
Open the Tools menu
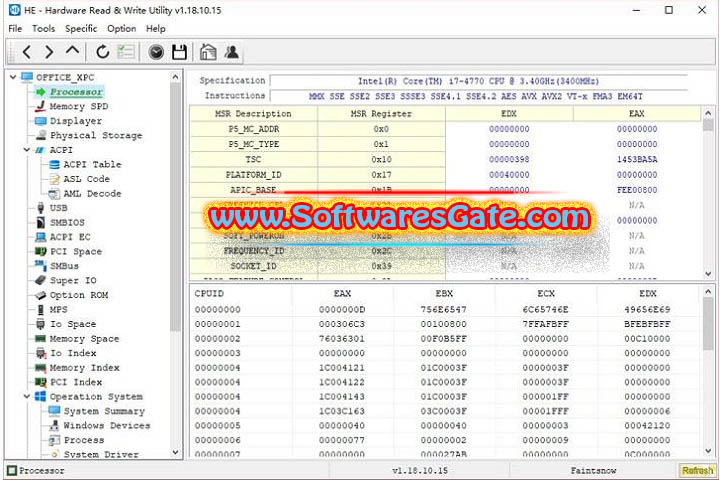44,28
